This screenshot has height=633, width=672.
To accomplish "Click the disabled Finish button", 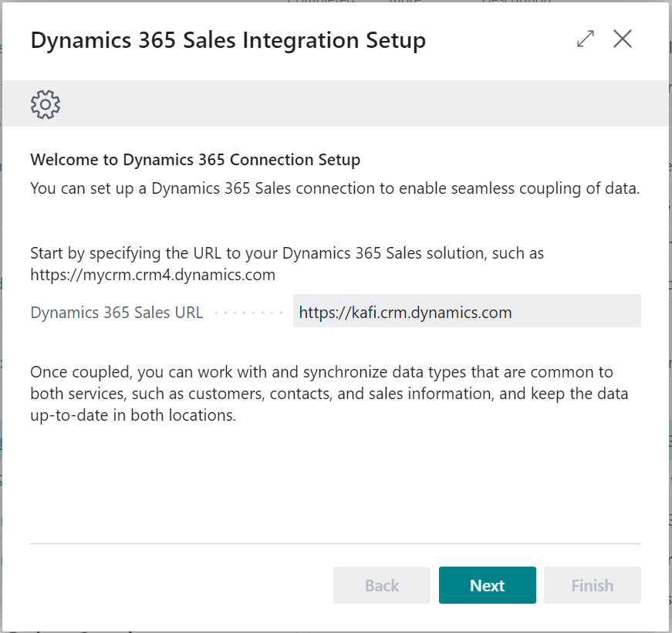I will point(592,585).
